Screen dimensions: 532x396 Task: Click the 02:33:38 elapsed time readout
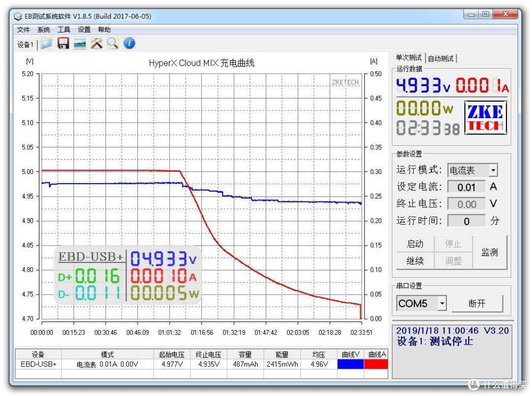pos(428,128)
